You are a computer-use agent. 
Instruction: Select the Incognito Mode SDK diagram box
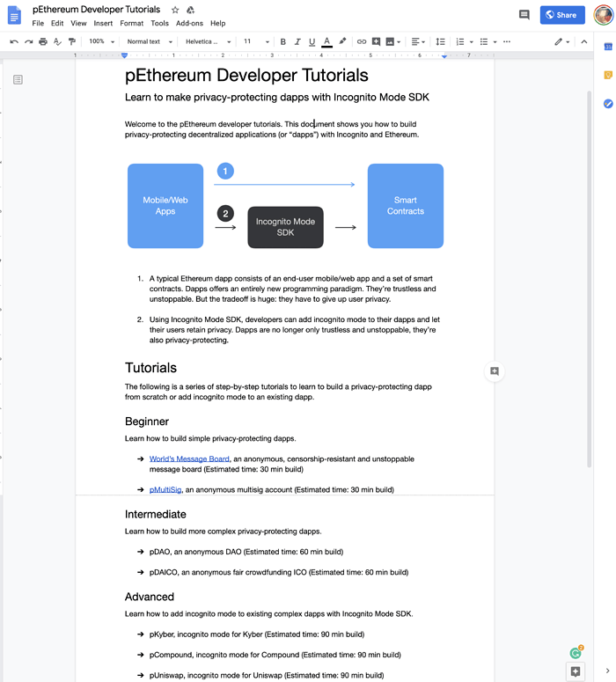click(x=285, y=227)
